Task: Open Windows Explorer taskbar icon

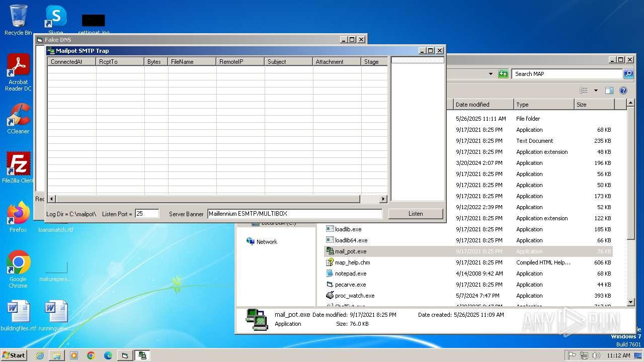Action: click(57, 355)
